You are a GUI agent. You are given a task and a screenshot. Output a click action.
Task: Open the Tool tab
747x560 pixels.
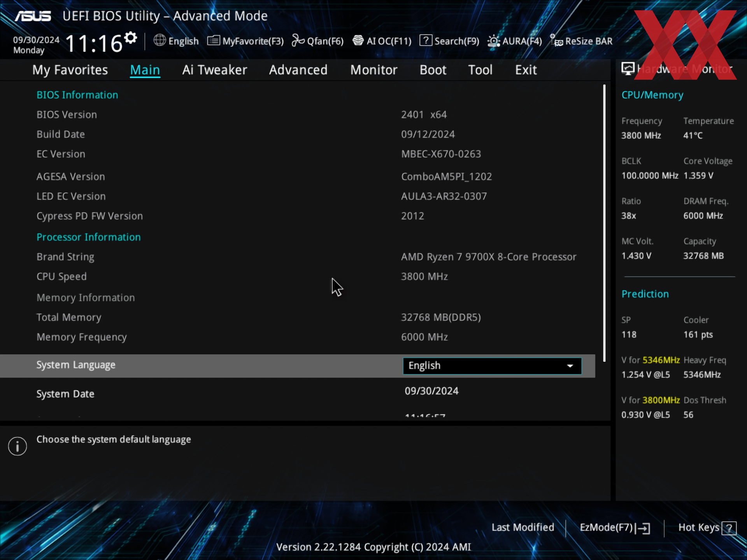pos(480,70)
